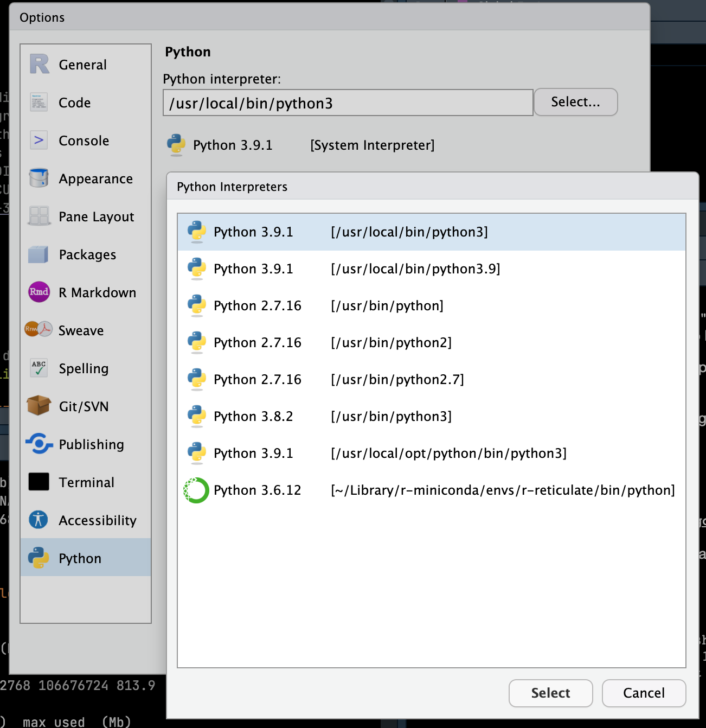Cancel the Python Interpreters dialog

point(644,693)
